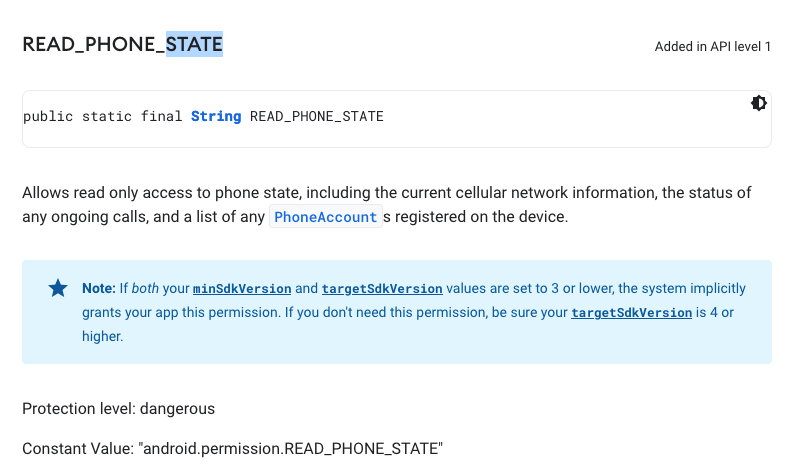The image size is (804, 470).
Task: Click the targetSdkVersion link after minSdkVersion
Action: pyautogui.click(x=382, y=288)
